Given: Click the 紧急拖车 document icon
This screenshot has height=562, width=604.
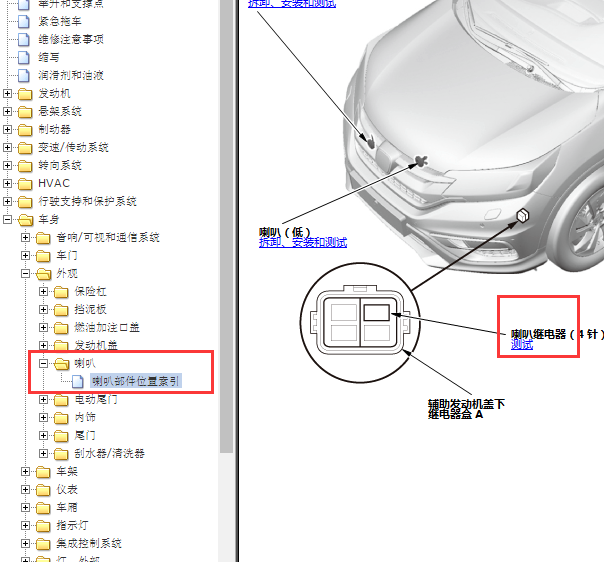Looking at the screenshot, I should coord(24,22).
